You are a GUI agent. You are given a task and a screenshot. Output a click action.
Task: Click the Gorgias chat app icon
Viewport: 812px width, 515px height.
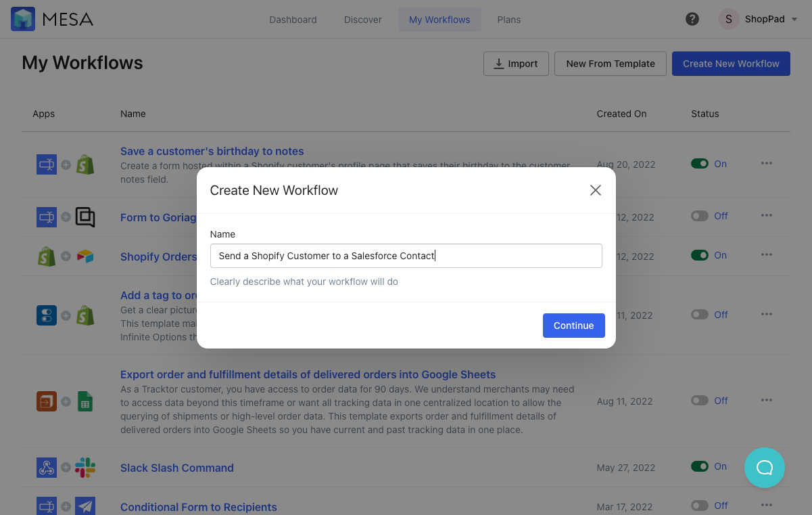[85, 217]
